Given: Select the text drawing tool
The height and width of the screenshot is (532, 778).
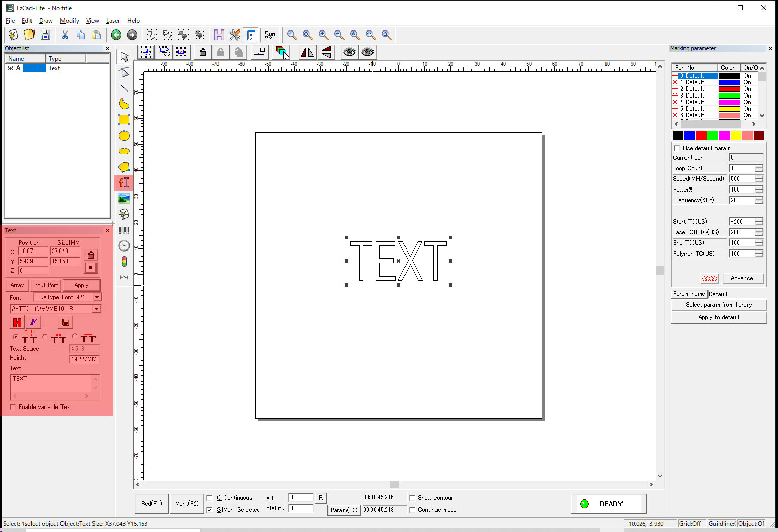Looking at the screenshot, I should tap(124, 182).
